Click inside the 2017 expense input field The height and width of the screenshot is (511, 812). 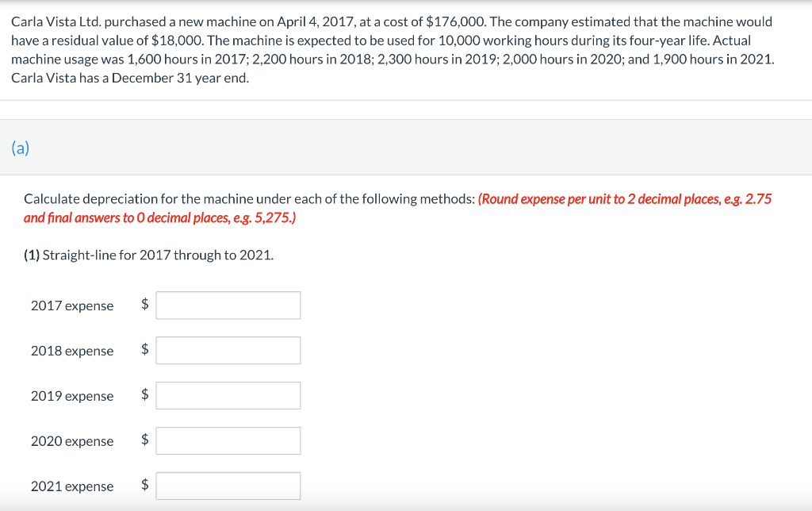coord(228,305)
